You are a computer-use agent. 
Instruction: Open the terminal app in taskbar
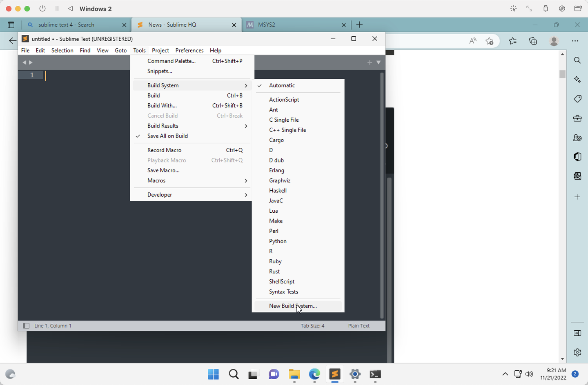375,374
